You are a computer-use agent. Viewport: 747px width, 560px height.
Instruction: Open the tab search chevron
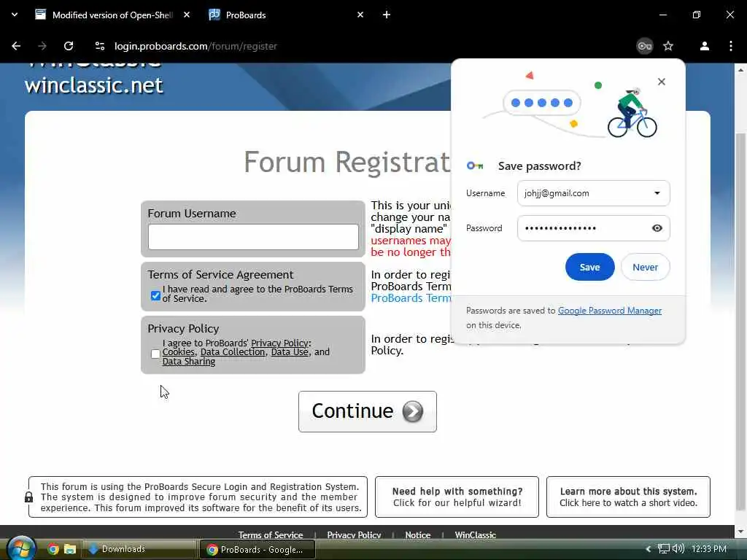(15, 15)
